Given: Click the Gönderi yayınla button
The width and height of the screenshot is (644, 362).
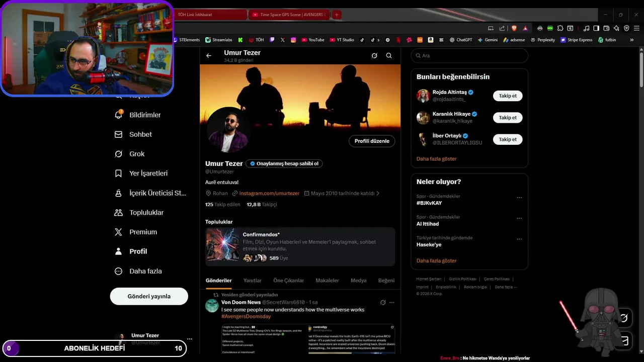Looking at the screenshot, I should (x=149, y=296).
